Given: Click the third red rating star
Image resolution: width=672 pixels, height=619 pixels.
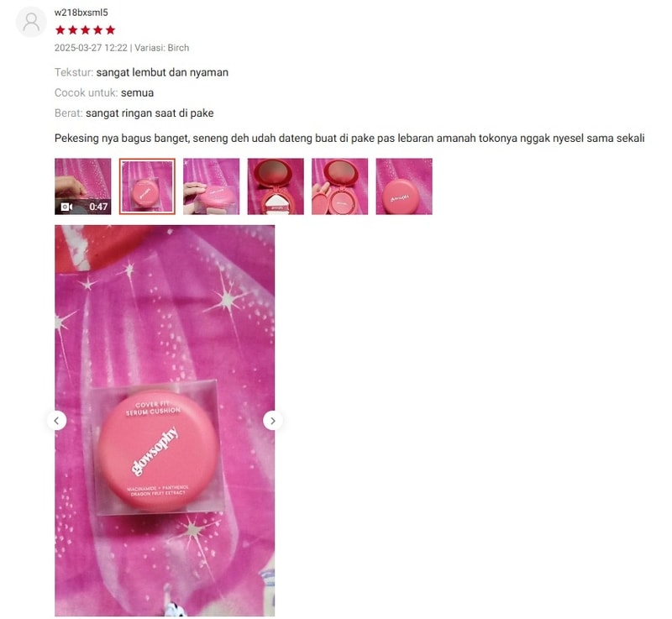Looking at the screenshot, I should [x=86, y=30].
